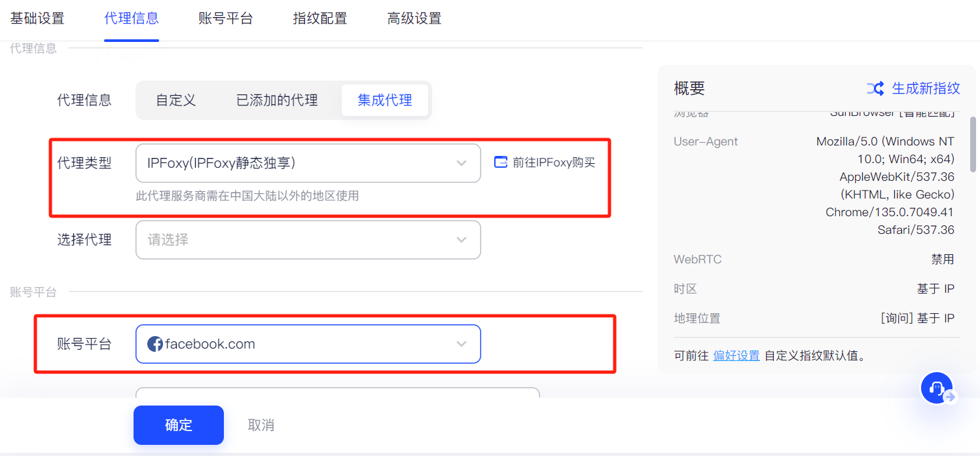Click the 此代理服务商需在中国大陆以外的地区使用 notice
Screen dimensions: 980x456
(x=247, y=196)
